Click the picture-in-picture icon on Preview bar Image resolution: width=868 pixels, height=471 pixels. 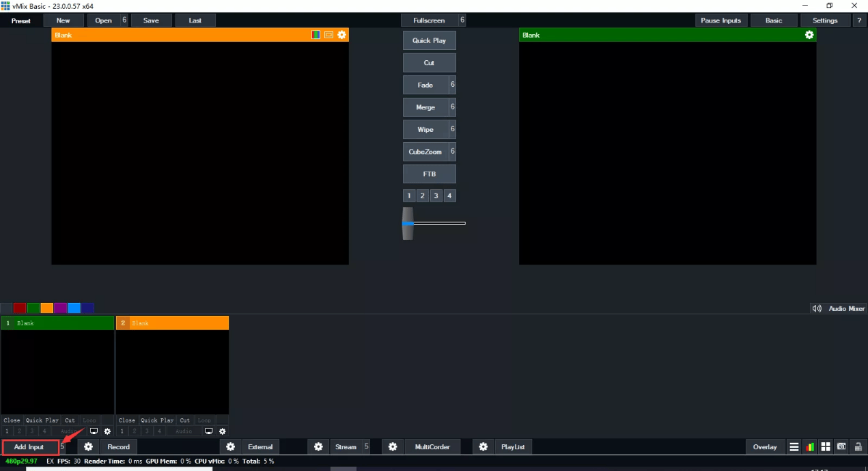pyautogui.click(x=328, y=34)
